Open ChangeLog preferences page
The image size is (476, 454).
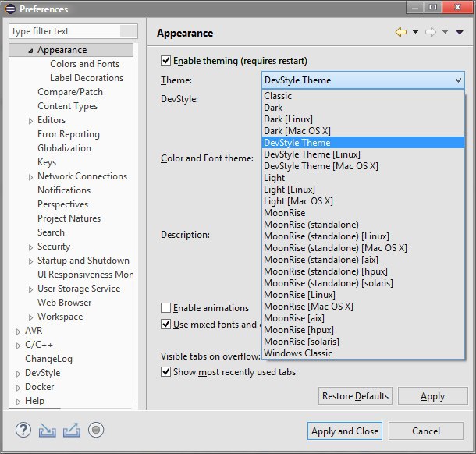(x=48, y=359)
